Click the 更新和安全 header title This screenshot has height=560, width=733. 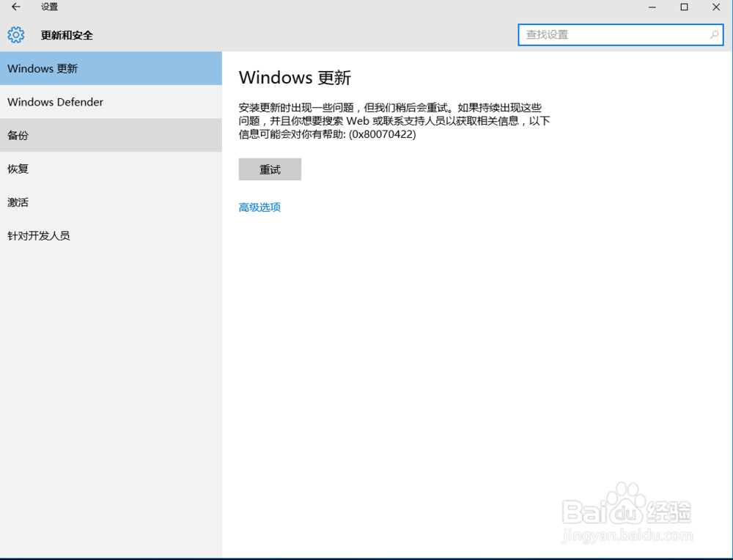click(67, 35)
